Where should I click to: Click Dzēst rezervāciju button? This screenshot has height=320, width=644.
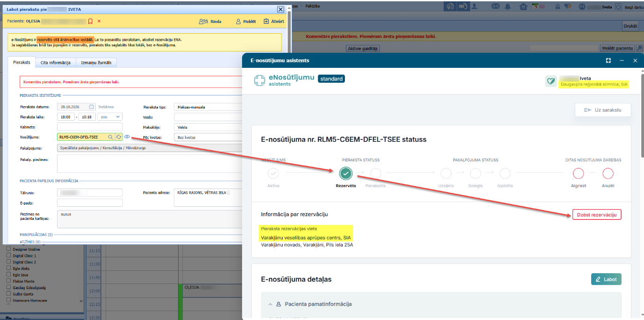click(x=597, y=215)
